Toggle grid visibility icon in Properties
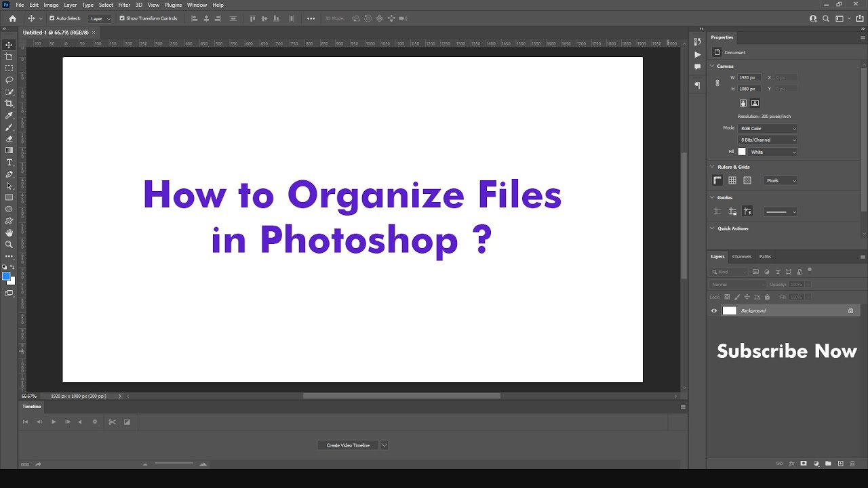This screenshot has height=488, width=868. pos(732,180)
